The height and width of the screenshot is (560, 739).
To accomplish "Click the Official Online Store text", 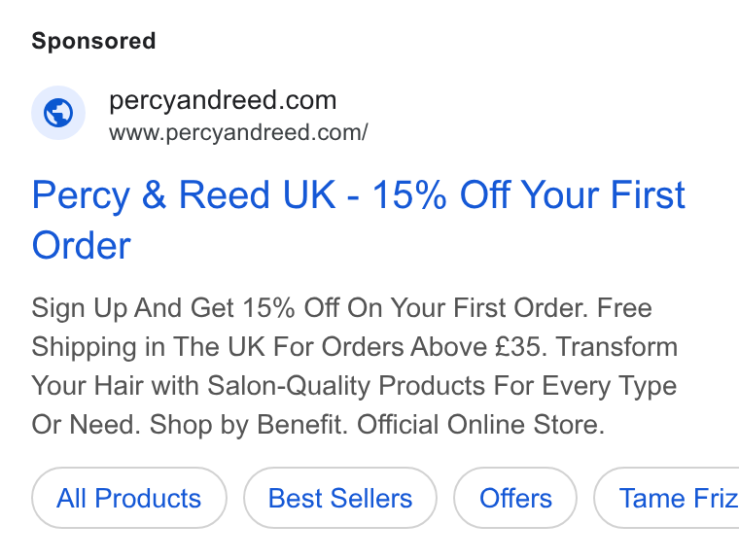I will 480,424.
